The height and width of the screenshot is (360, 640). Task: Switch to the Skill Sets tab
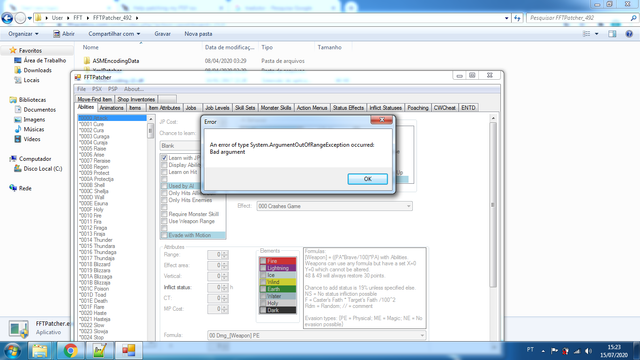pos(245,108)
